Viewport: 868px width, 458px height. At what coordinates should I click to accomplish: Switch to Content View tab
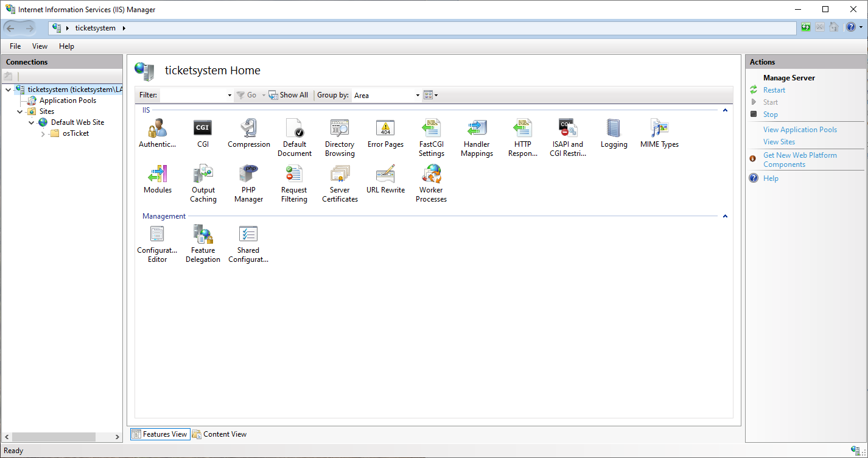click(220, 434)
